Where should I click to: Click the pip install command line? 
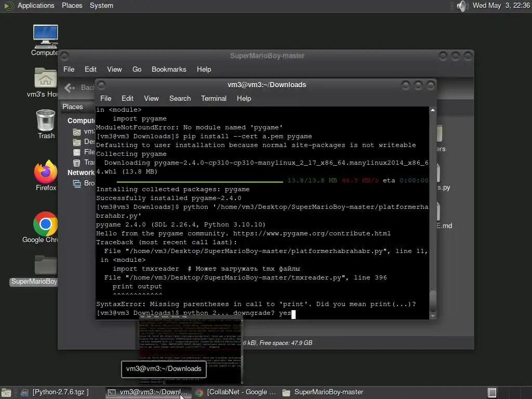click(204, 137)
